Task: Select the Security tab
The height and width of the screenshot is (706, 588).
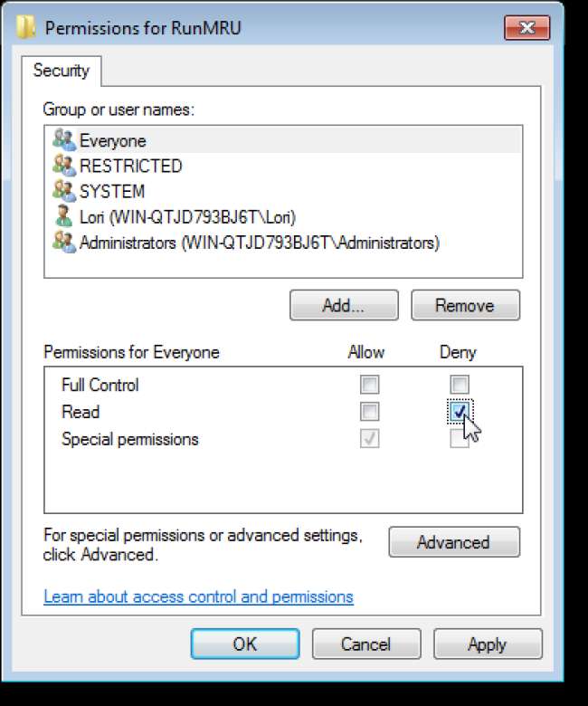Action: pos(62,71)
